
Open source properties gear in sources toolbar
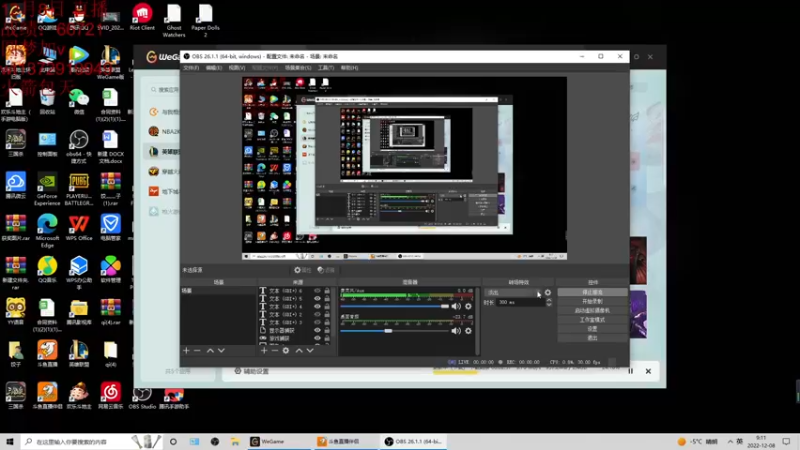point(286,351)
